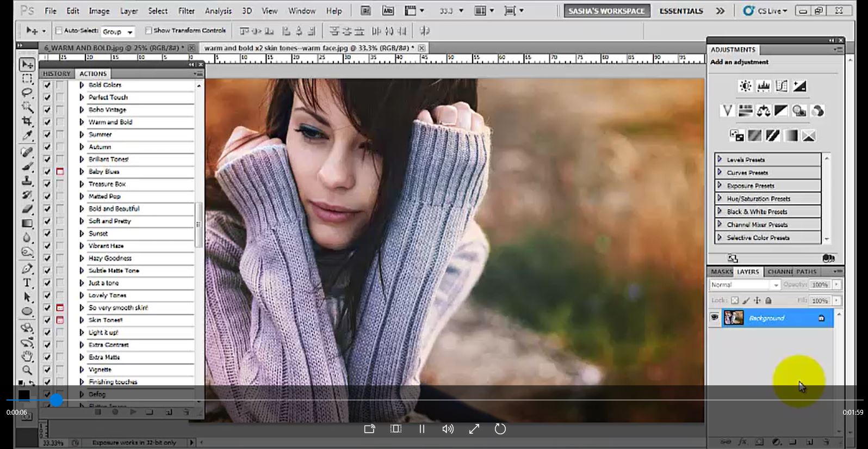Toggle dialog box for Skin Tones action
Viewport: 868px width, 449px height.
pyautogui.click(x=60, y=320)
